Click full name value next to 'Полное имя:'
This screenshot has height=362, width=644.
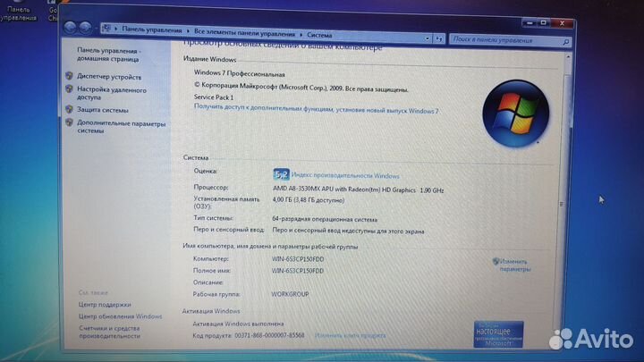(x=298, y=271)
